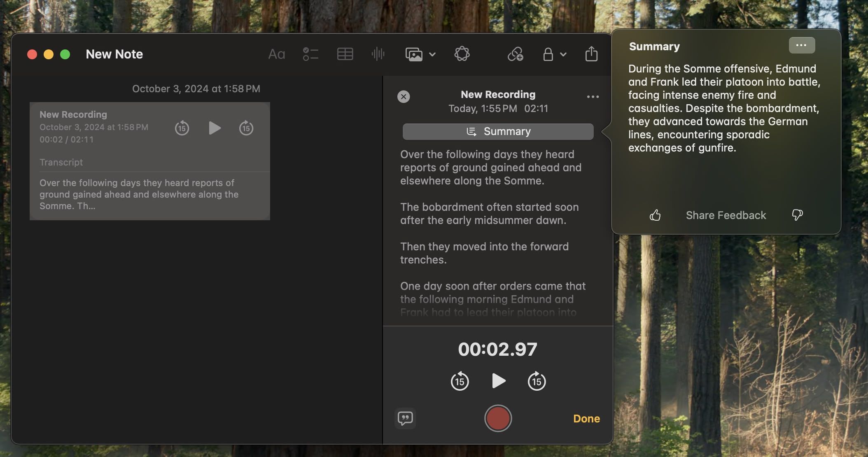The height and width of the screenshot is (457, 868).
Task: Open the Summary popup ellipsis menu
Action: tap(801, 45)
